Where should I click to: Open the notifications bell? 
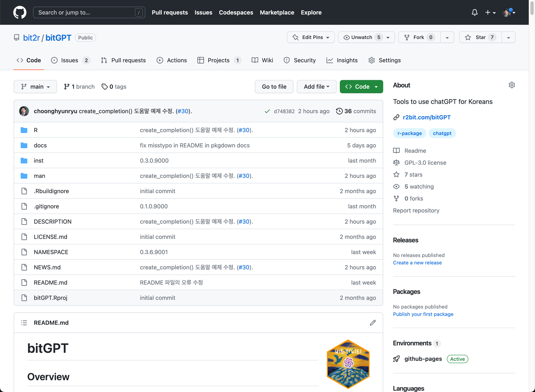pyautogui.click(x=474, y=12)
